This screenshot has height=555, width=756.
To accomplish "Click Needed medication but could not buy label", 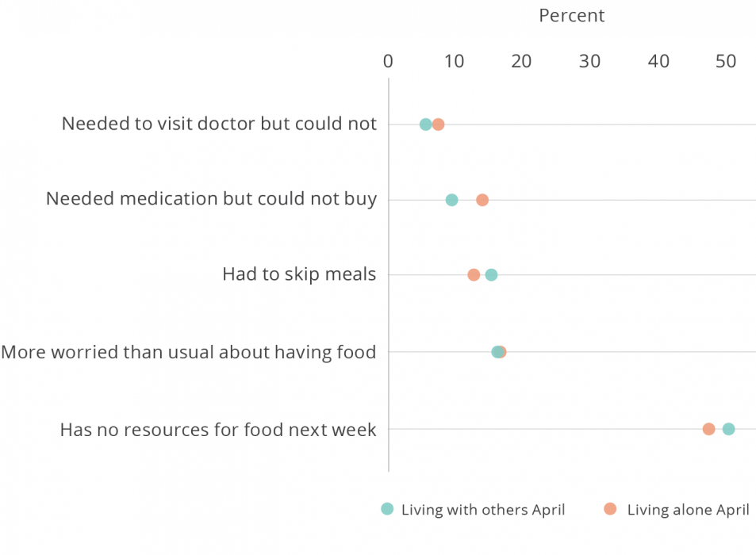I will 211,199.
